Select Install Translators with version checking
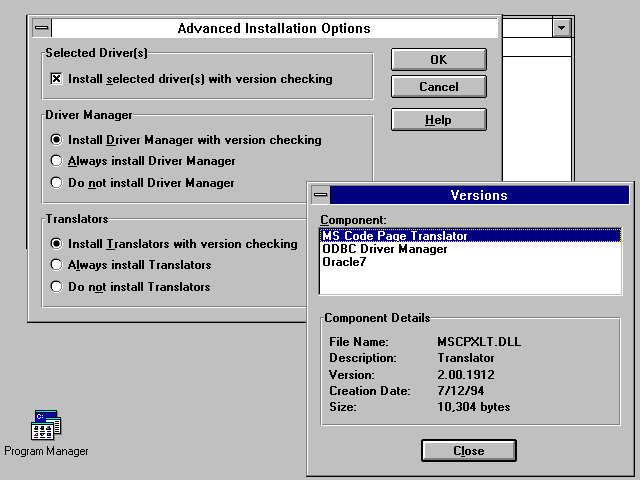 pos(56,244)
